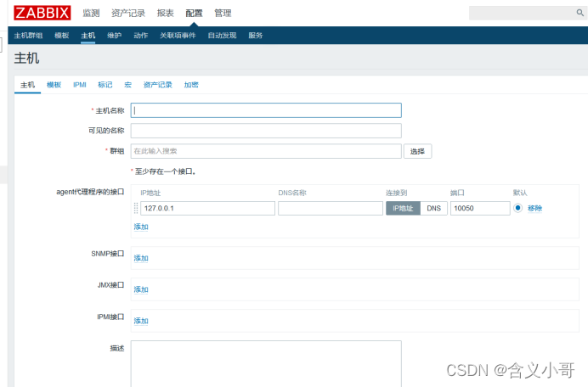Switch to the IPMI form tab
The width and height of the screenshot is (588, 387).
point(80,85)
